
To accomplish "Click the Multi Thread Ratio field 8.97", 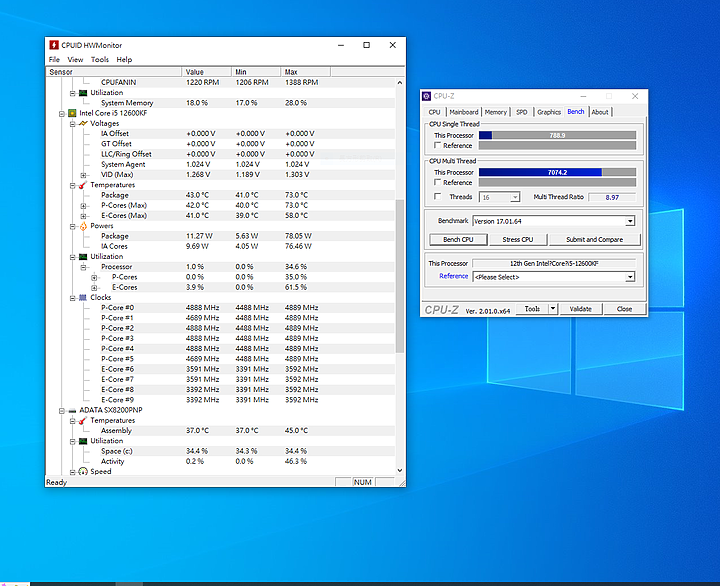I will coord(612,197).
